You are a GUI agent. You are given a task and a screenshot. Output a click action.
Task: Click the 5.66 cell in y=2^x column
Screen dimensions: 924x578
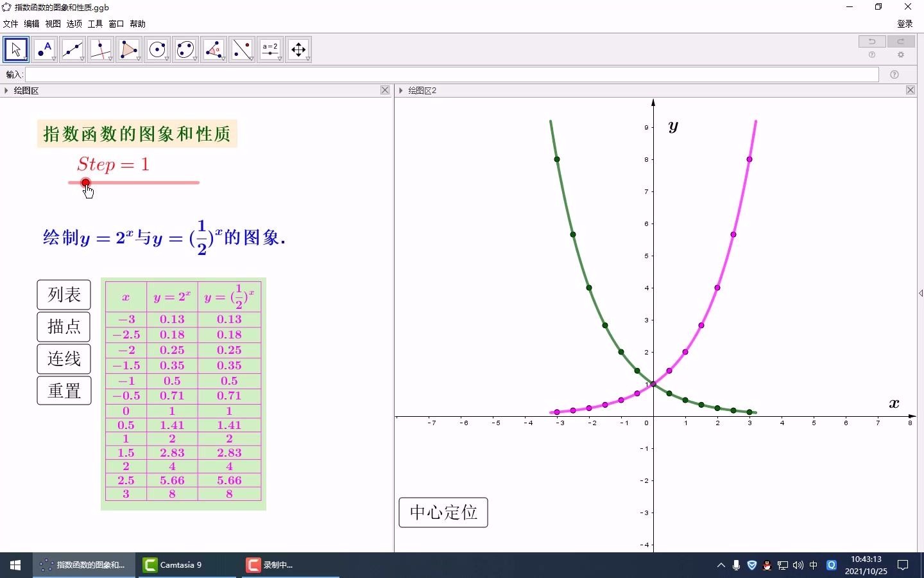click(x=172, y=480)
